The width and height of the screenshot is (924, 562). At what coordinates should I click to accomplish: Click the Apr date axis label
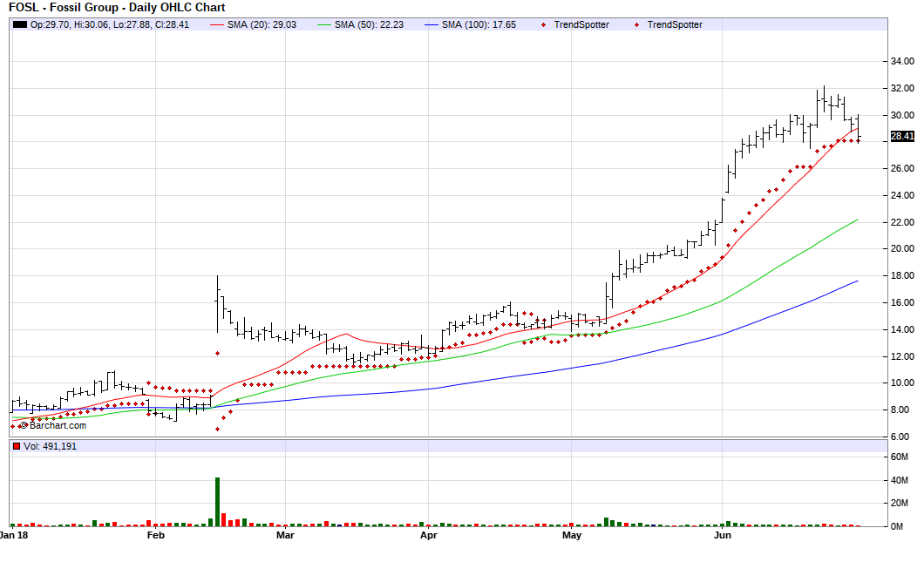(x=428, y=535)
